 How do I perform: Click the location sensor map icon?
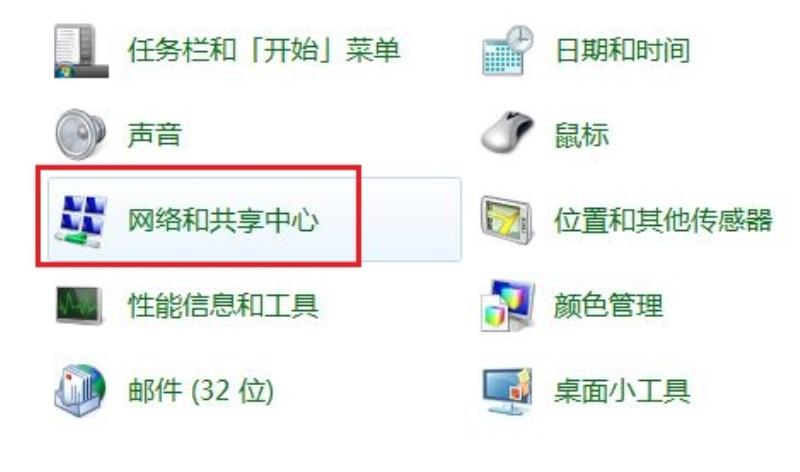507,220
